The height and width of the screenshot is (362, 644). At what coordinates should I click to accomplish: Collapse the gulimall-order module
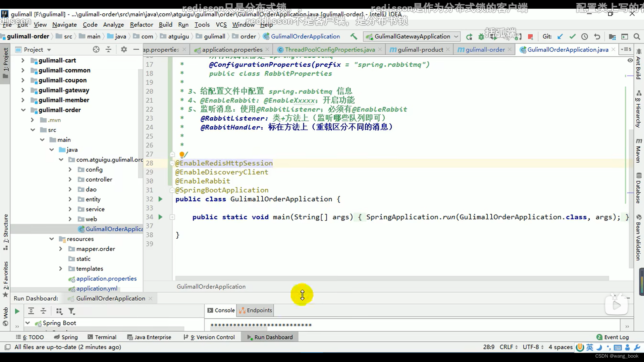point(23,110)
